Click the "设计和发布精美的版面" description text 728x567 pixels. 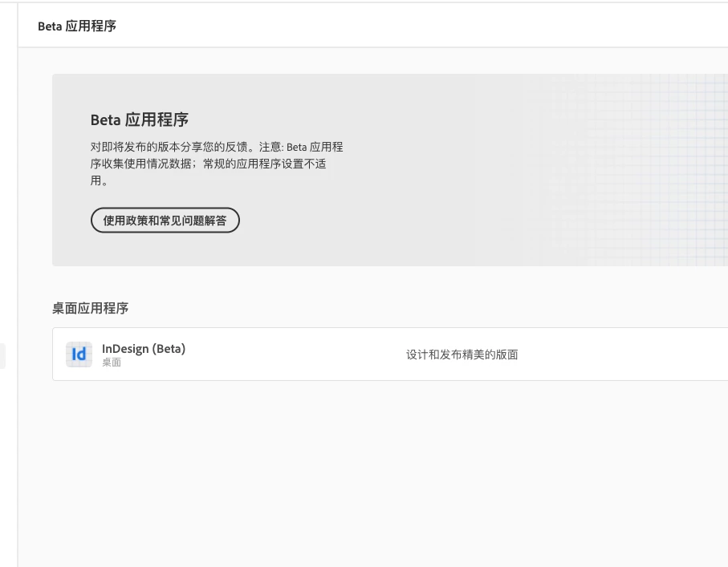(x=462, y=355)
